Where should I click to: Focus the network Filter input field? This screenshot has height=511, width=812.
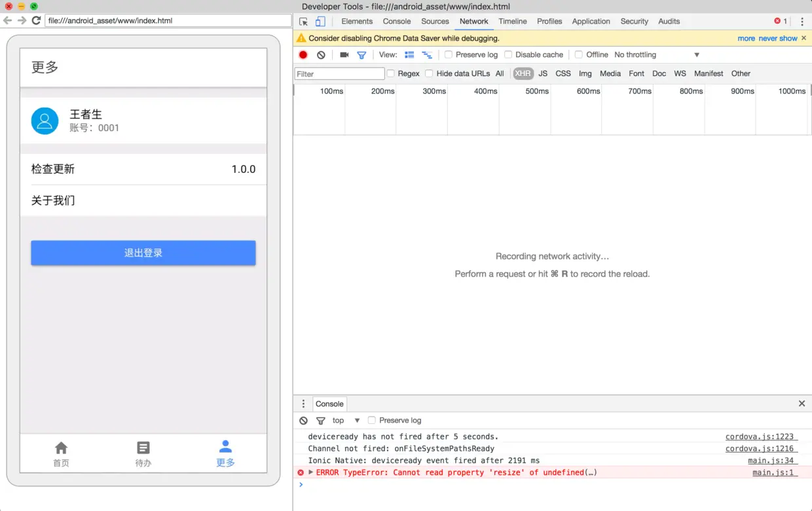(x=339, y=74)
